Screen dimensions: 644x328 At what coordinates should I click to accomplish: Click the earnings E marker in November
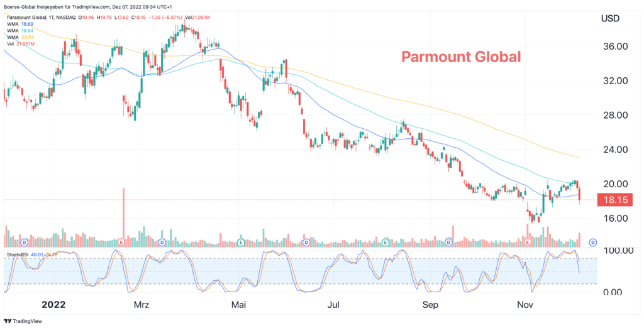(x=528, y=243)
